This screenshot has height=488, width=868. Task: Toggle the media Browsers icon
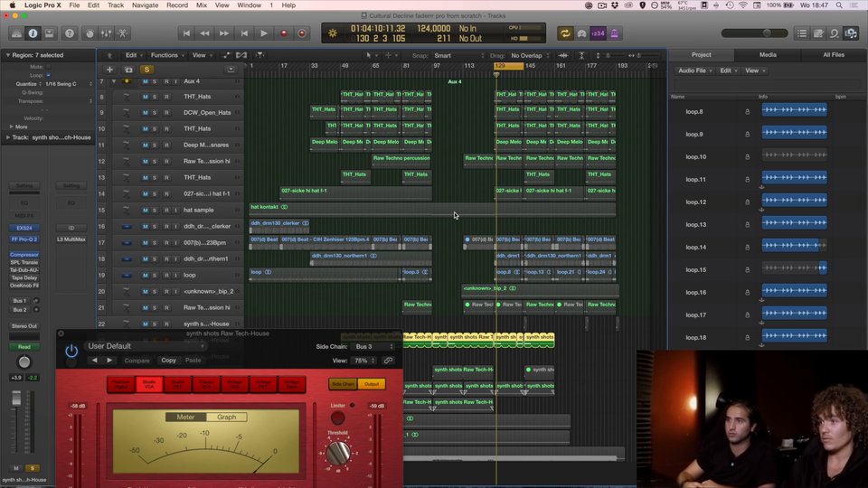(x=852, y=33)
